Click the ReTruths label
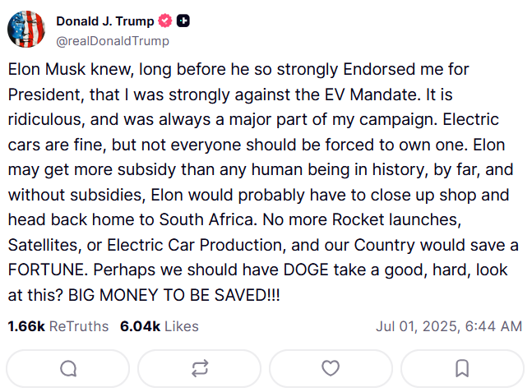This screenshot has width=532, height=392. click(79, 326)
